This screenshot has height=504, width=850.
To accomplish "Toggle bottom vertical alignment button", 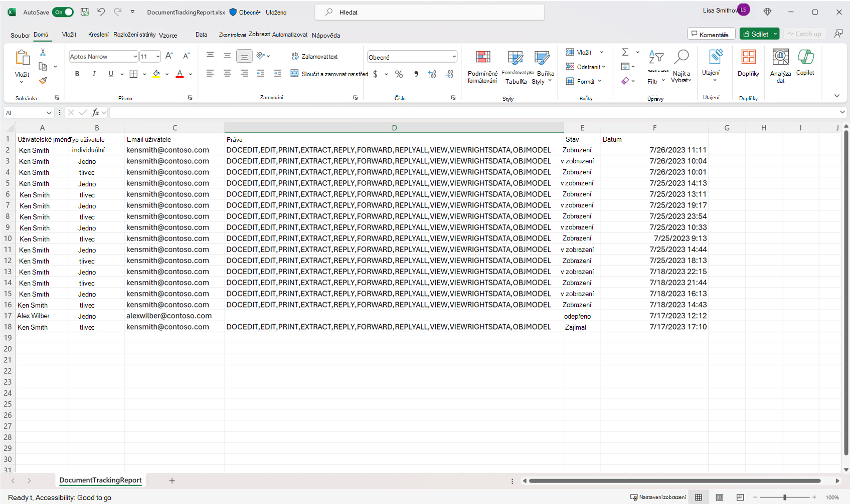I will click(x=244, y=56).
